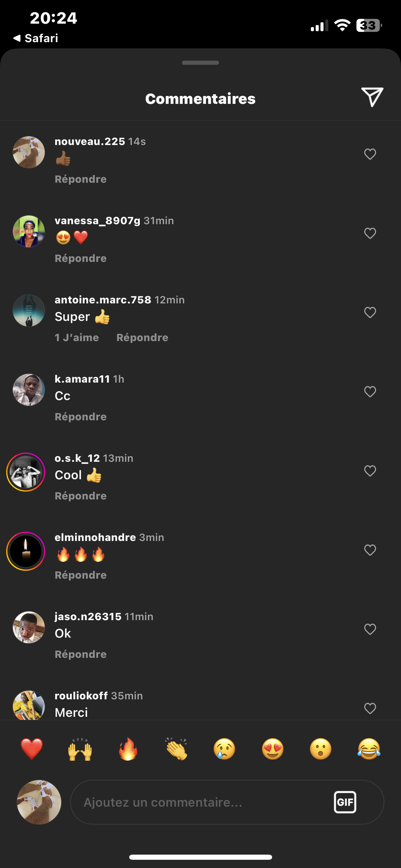The width and height of the screenshot is (401, 868).
Task: Reply to antoine.marc.758's comment
Action: pyautogui.click(x=142, y=338)
